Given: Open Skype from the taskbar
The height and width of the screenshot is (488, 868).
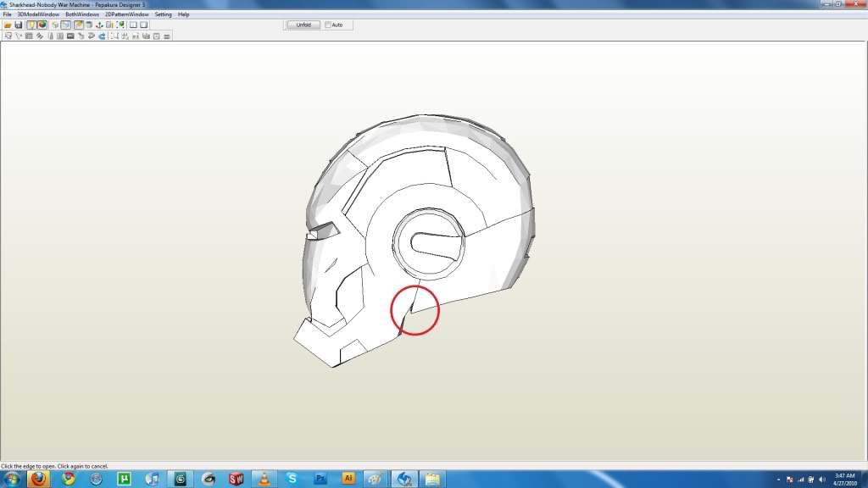Looking at the screenshot, I should click(292, 479).
